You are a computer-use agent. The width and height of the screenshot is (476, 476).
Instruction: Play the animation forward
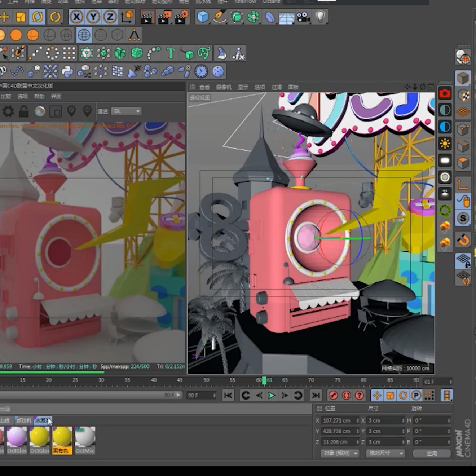coord(272,396)
